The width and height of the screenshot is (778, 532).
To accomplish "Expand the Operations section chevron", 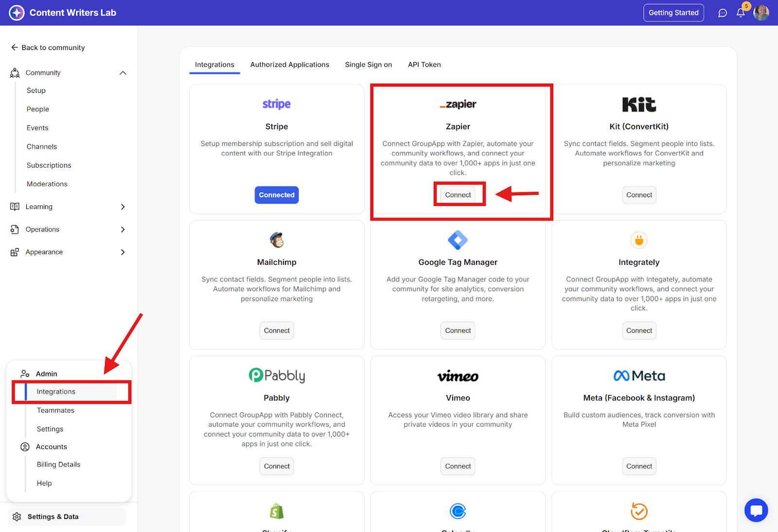I will [123, 229].
